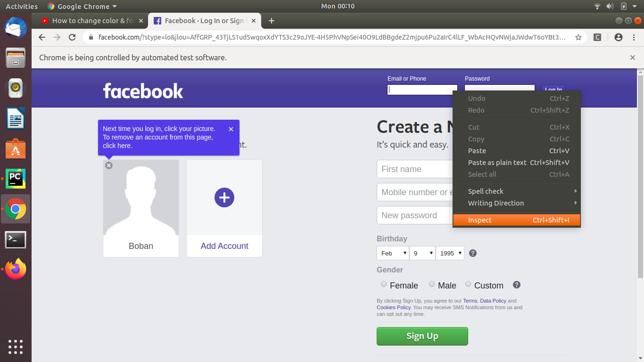Image resolution: width=644 pixels, height=362 pixels.
Task: Click the facebook logo
Action: pyautogui.click(x=143, y=90)
